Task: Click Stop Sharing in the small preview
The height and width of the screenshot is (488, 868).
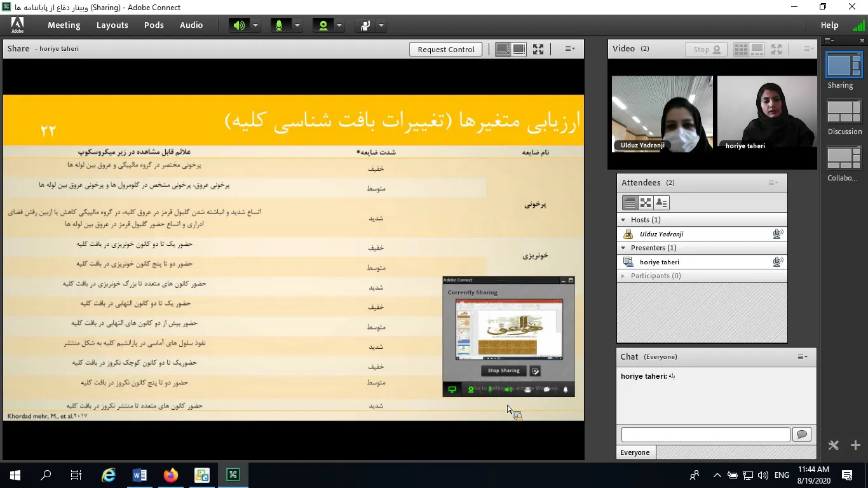Action: pyautogui.click(x=503, y=370)
